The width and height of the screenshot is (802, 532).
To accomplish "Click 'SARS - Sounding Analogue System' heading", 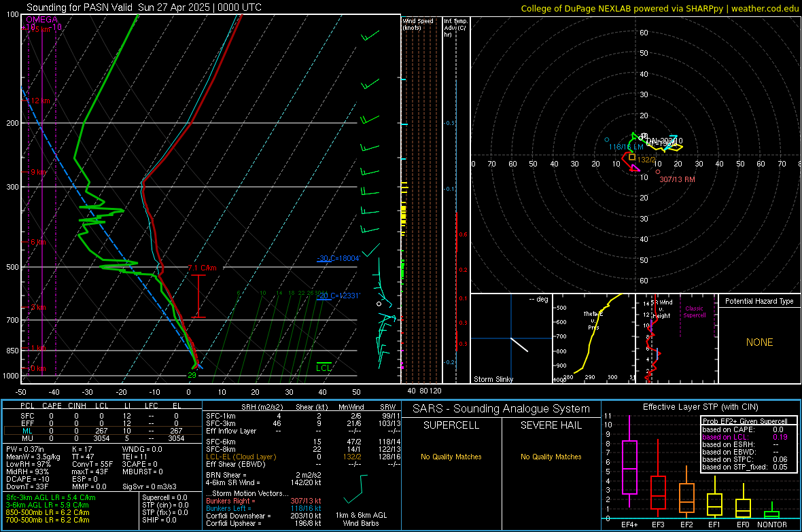I will pyautogui.click(x=502, y=409).
